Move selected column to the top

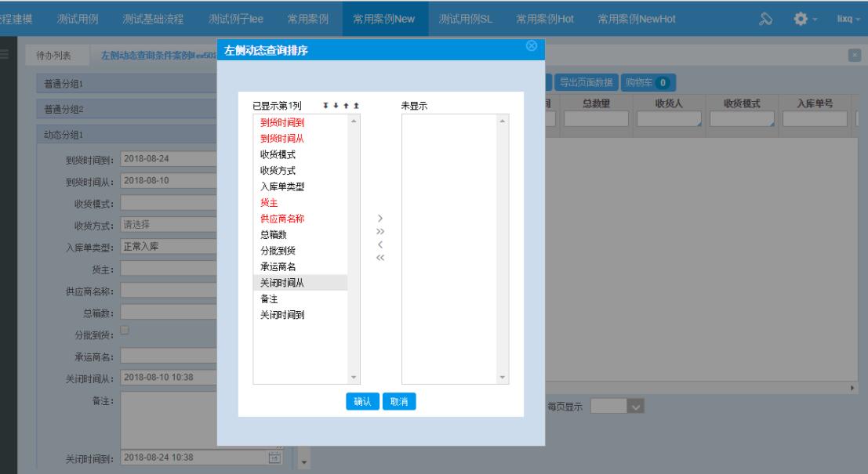pos(356,103)
